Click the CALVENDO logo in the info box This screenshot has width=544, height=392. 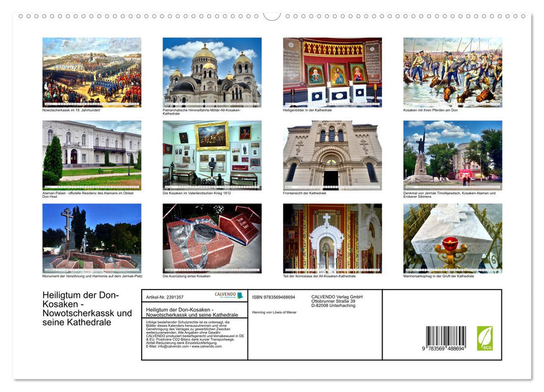click(229, 295)
